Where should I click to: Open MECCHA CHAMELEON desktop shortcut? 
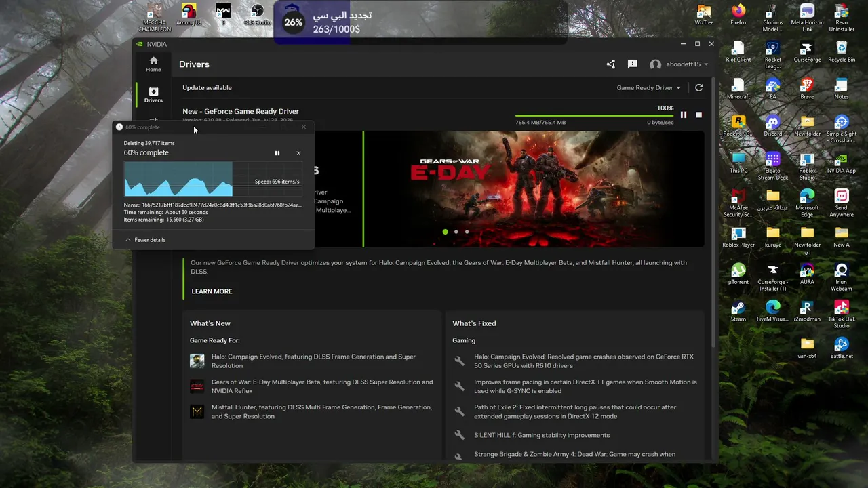(155, 18)
